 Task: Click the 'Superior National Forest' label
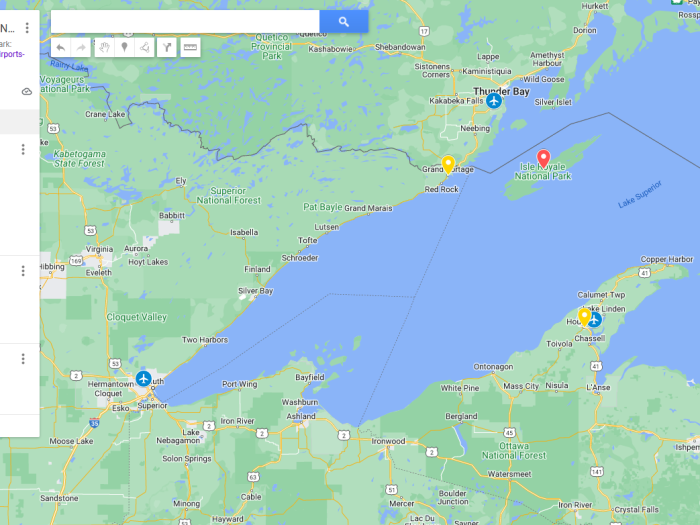[x=229, y=196]
